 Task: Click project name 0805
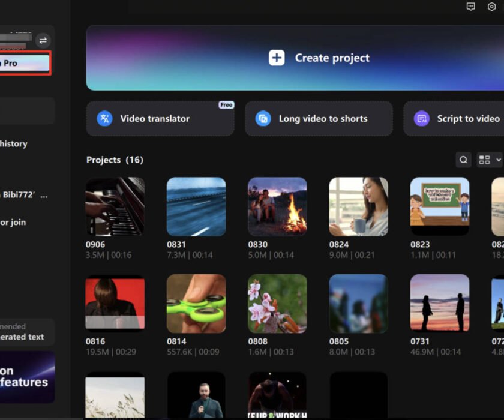tap(339, 341)
